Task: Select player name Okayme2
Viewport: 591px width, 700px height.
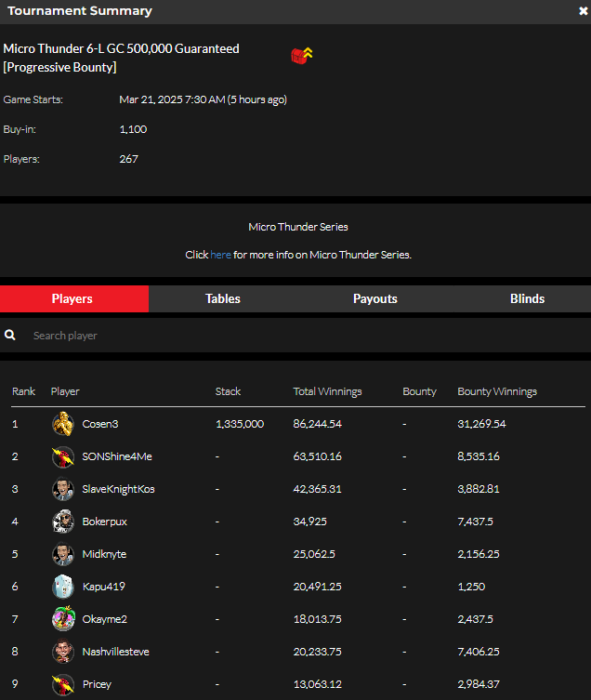Action: 105,619
